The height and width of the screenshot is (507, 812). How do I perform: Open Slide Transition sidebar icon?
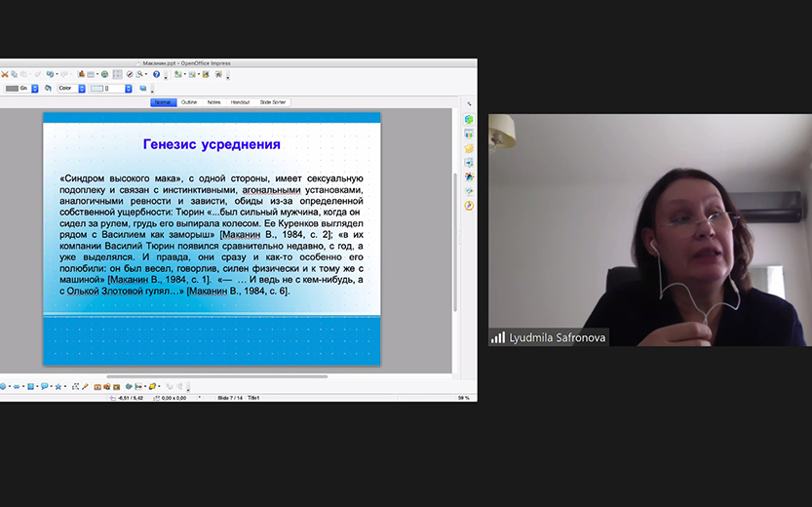click(469, 162)
